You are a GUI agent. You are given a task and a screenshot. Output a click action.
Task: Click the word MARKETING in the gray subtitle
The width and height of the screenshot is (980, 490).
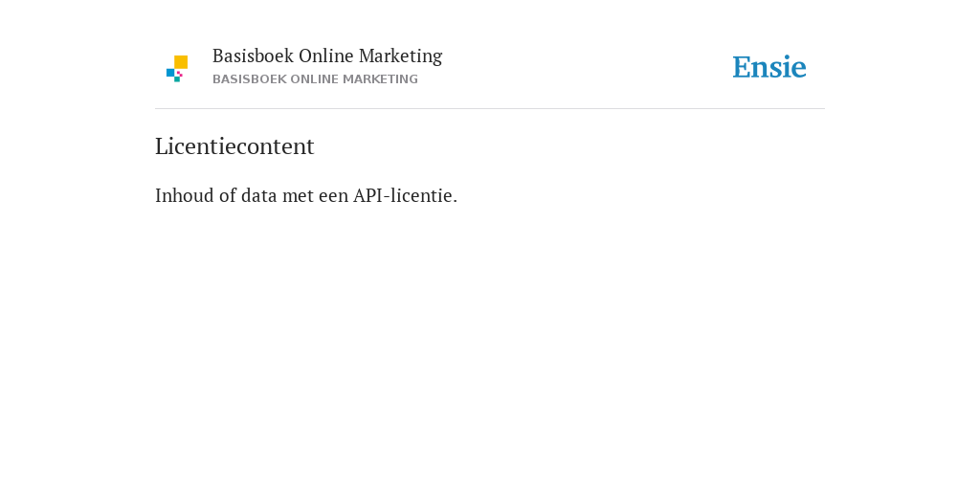coord(380,79)
